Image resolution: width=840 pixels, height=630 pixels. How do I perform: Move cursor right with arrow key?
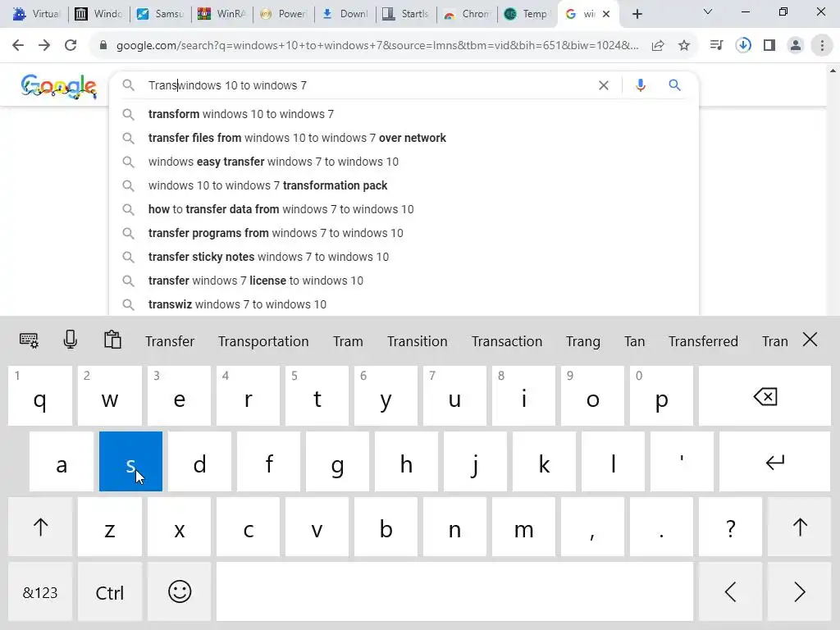[x=799, y=592]
